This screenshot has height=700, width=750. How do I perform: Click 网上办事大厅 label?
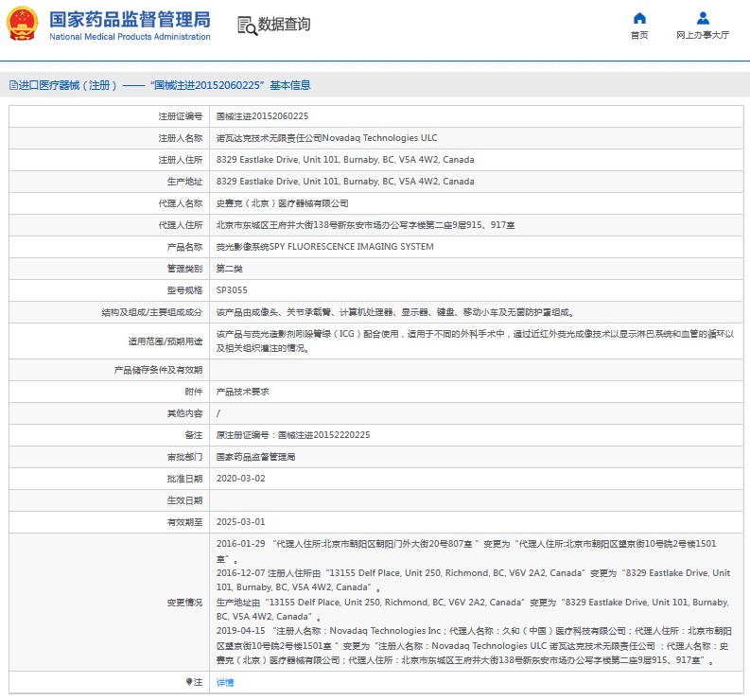(703, 35)
